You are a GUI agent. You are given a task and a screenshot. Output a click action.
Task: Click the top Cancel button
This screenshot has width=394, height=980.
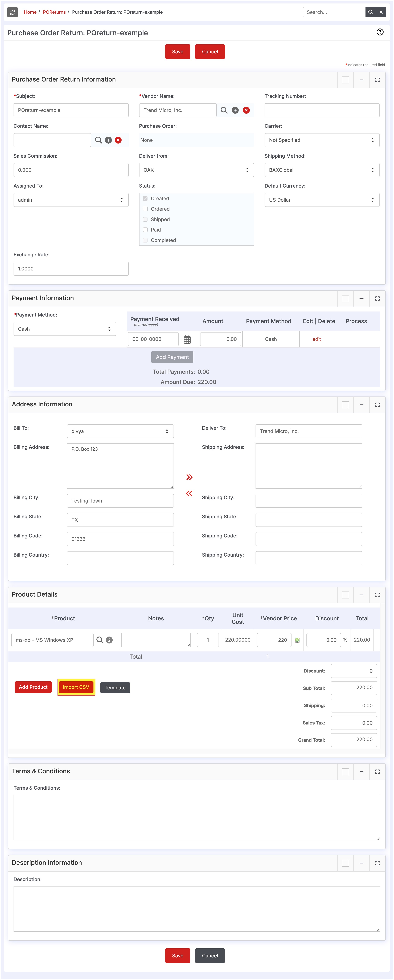pos(210,52)
